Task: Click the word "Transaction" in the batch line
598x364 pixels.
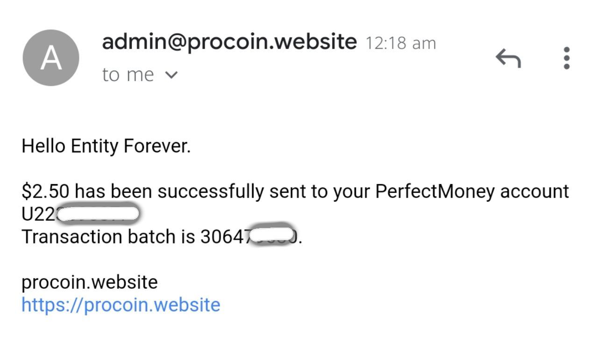Action: click(x=72, y=237)
